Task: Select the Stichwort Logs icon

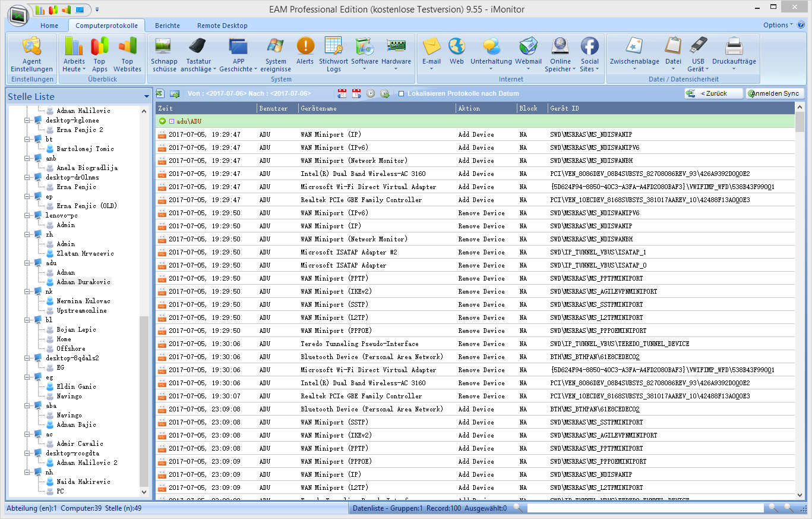Action: [x=333, y=54]
